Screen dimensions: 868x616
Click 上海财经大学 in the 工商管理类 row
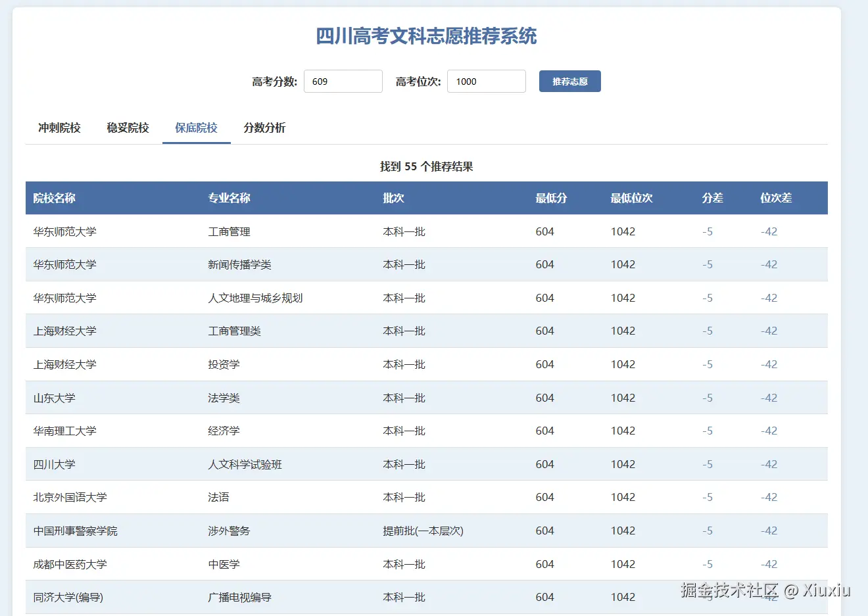[x=65, y=331]
